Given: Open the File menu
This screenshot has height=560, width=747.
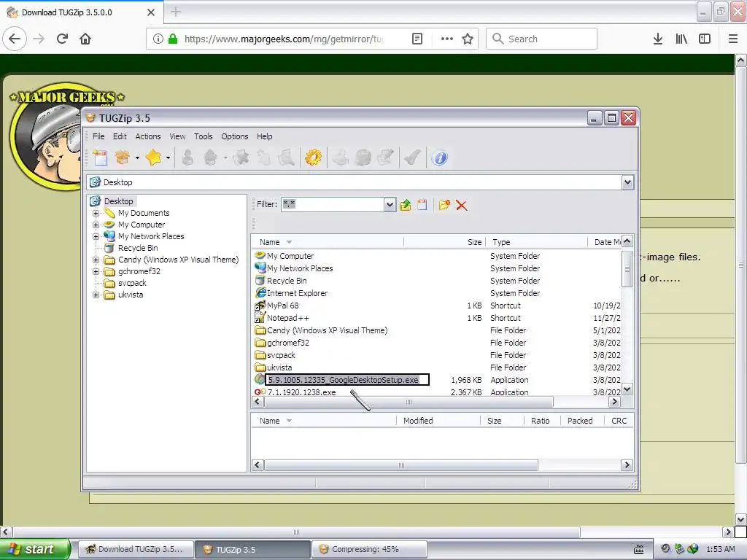Looking at the screenshot, I should coord(98,136).
